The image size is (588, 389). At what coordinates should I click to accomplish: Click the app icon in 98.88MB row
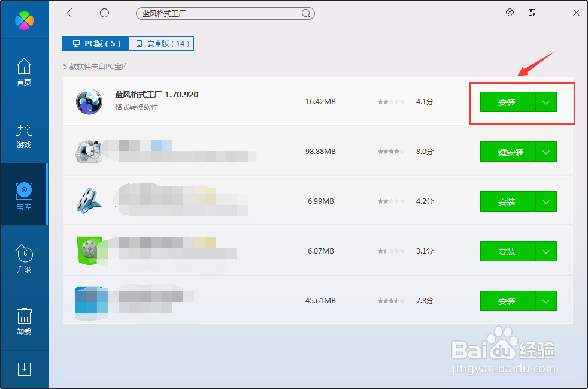[x=89, y=151]
